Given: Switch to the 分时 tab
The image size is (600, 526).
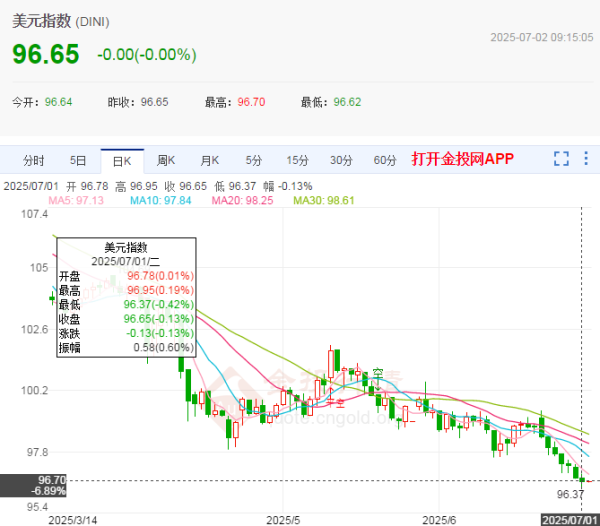Looking at the screenshot, I should click(x=34, y=160).
